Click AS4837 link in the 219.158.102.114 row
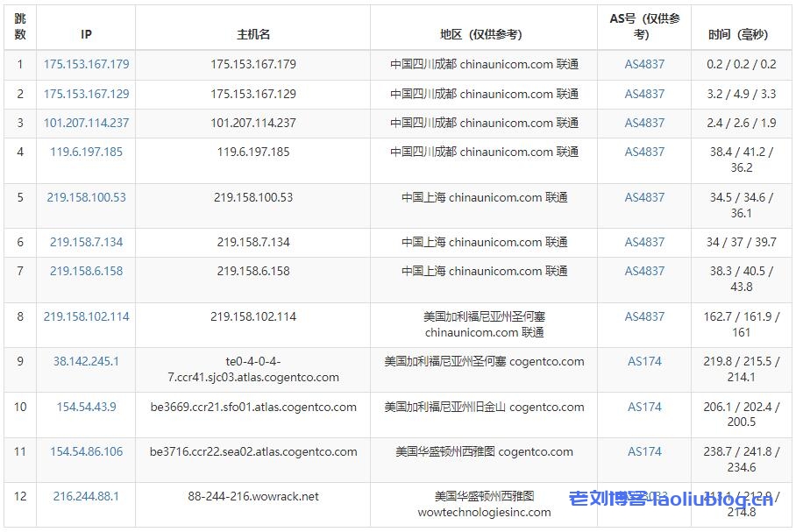 pyautogui.click(x=644, y=316)
